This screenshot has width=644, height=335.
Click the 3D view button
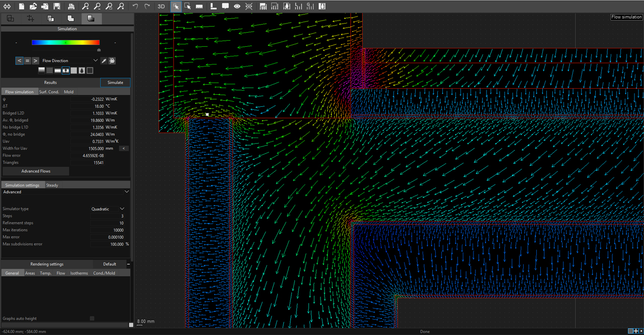[x=161, y=7]
